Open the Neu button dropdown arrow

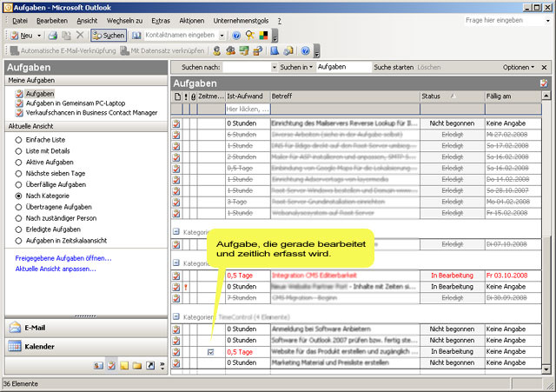38,36
